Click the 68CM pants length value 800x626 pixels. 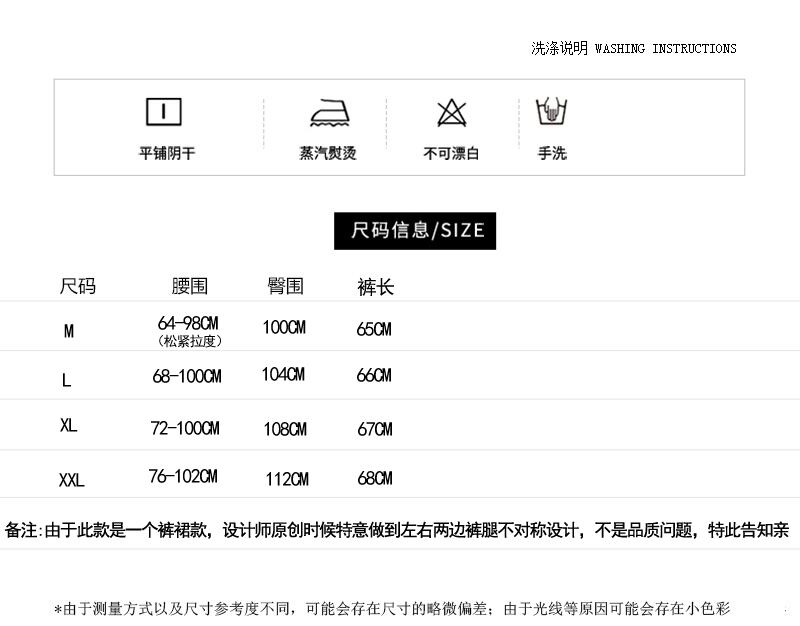coord(375,479)
